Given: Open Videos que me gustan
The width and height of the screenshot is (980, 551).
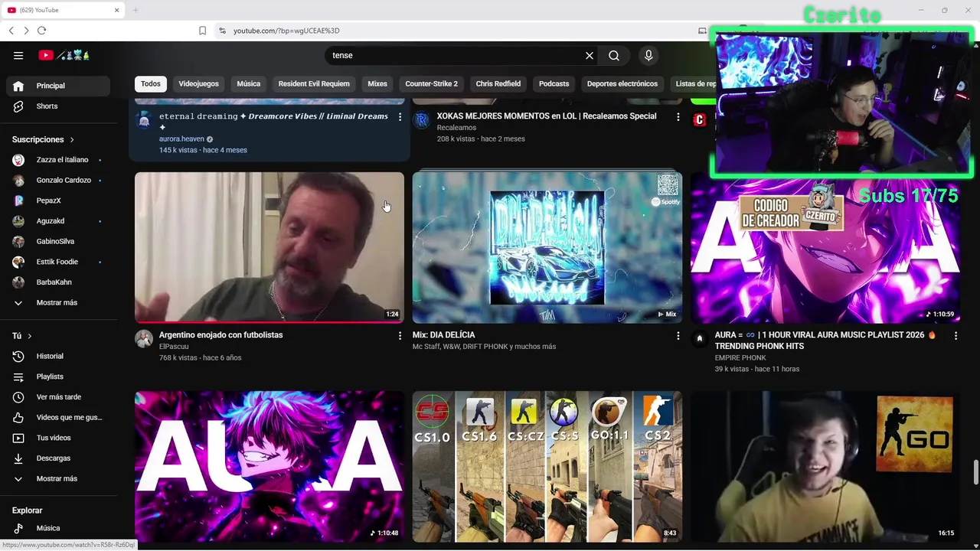Looking at the screenshot, I should click(58, 417).
